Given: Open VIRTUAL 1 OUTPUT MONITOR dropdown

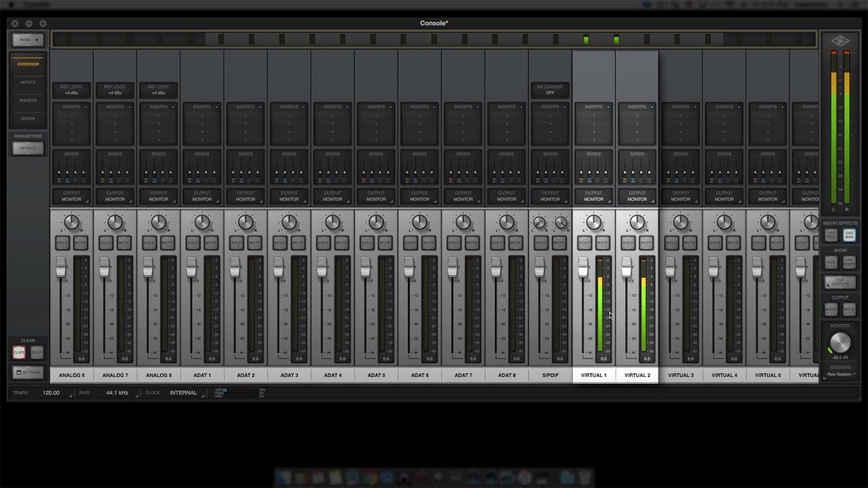Looking at the screenshot, I should pyautogui.click(x=593, y=196).
